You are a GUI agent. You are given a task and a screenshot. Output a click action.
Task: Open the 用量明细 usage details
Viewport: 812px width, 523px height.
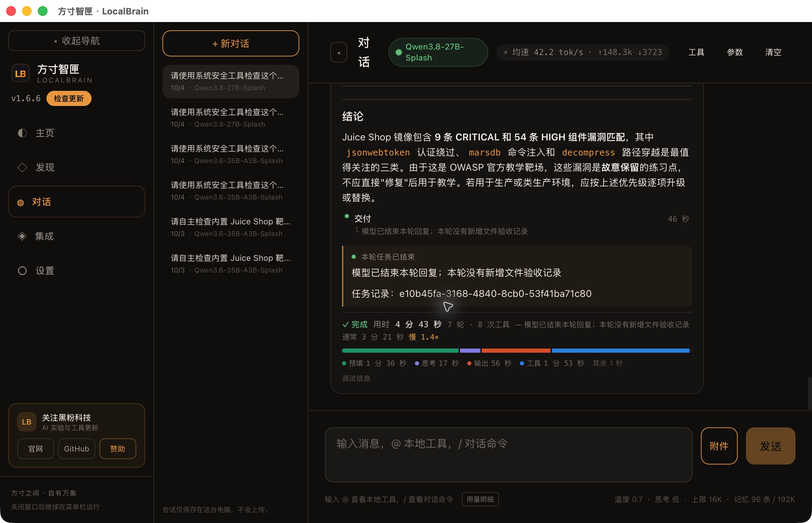480,499
